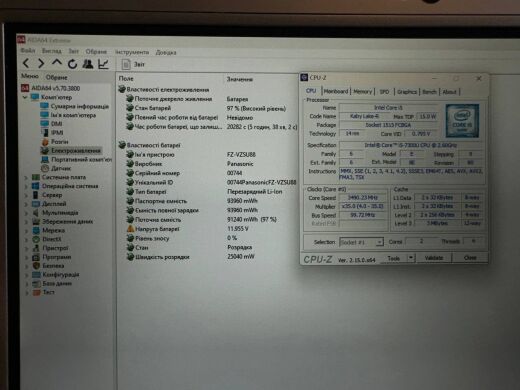This screenshot has height=390, width=520.
Task: Collapse the Комп'ютер tree node
Action: tap(25, 97)
